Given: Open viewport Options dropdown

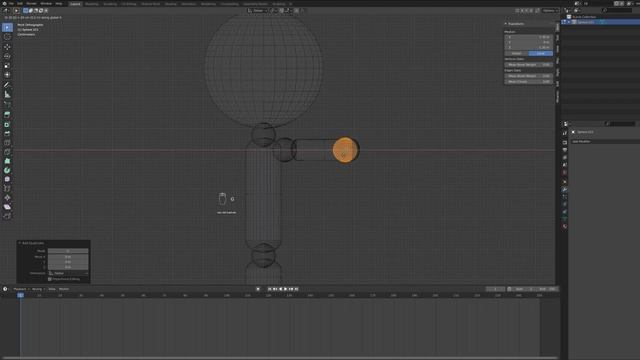Looking at the screenshot, I should (550, 11).
